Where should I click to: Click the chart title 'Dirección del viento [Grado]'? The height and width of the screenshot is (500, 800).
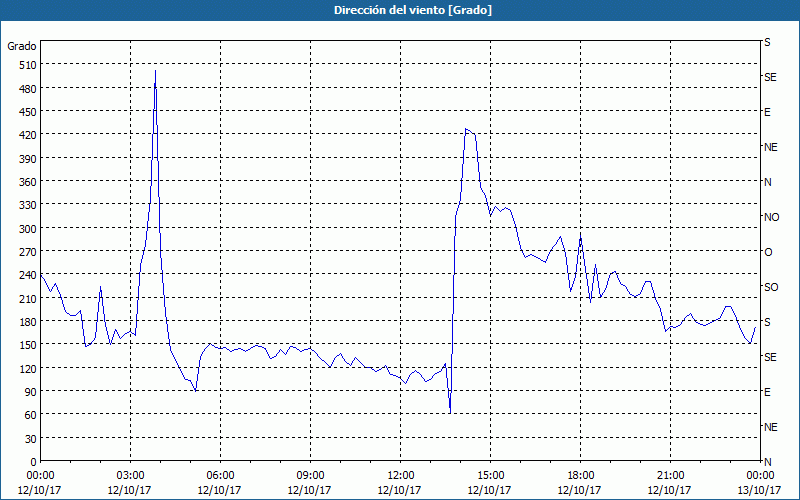click(x=413, y=10)
